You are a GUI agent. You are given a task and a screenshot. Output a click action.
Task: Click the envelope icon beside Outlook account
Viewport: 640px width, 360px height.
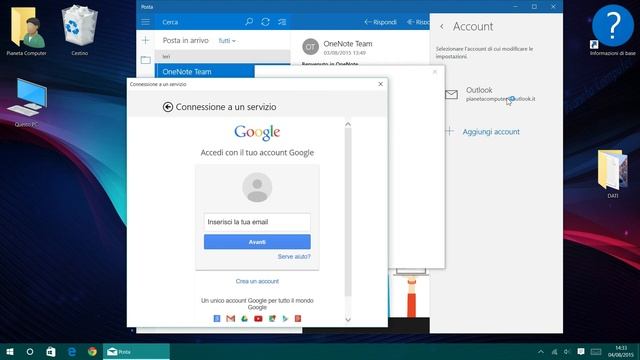(451, 94)
